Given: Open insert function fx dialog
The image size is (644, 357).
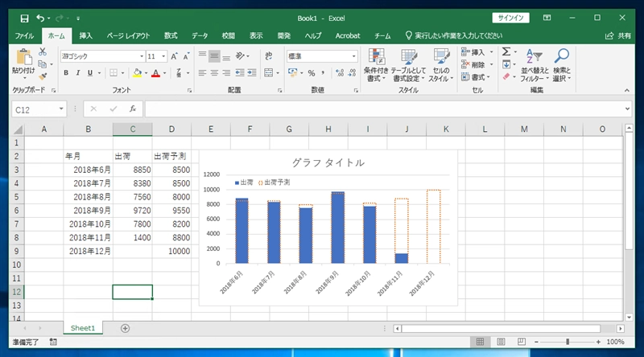Looking at the screenshot, I should click(x=133, y=109).
